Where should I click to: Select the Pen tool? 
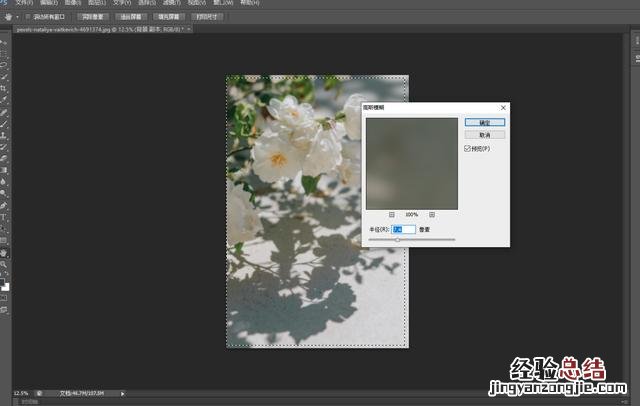coord(3,206)
